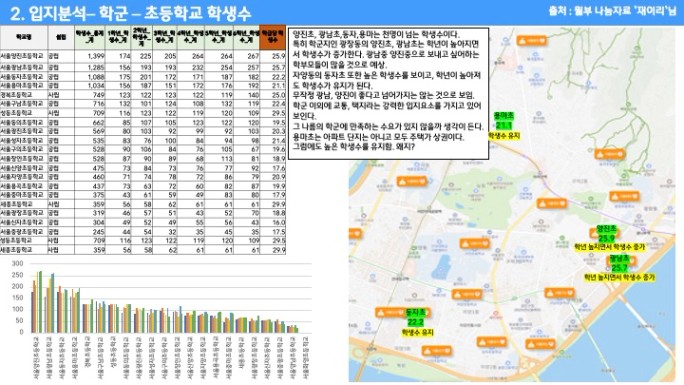Select the table cell showing '662'
The image size is (684, 385).
(x=89, y=123)
